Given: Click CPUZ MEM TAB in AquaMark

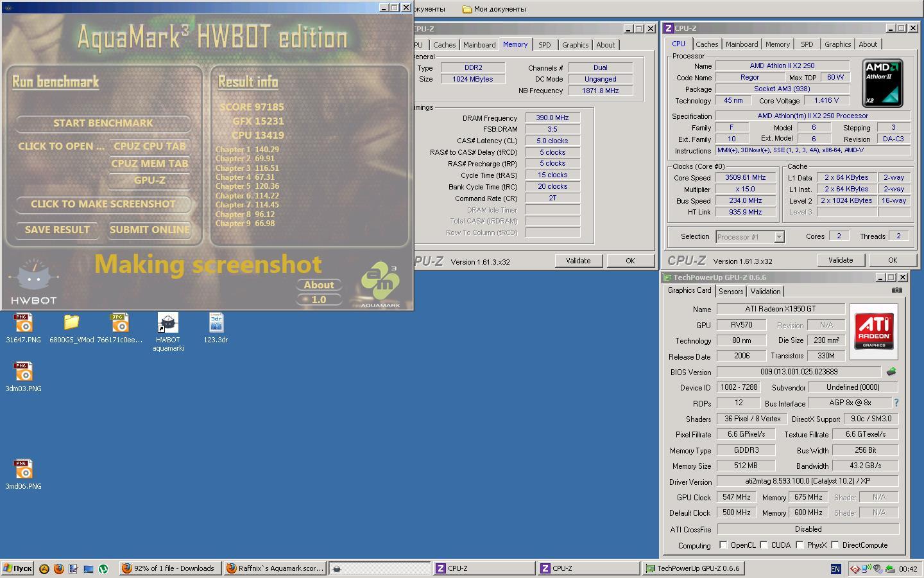Looking at the screenshot, I should [x=150, y=163].
